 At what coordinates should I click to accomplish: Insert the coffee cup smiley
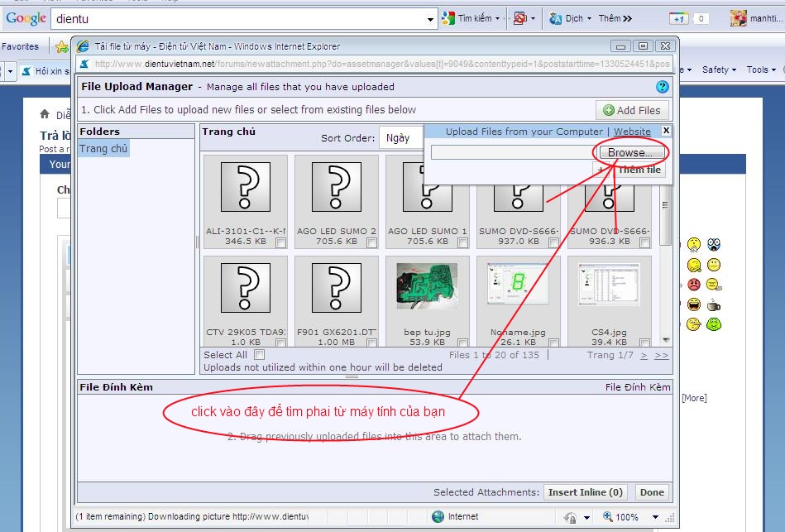pyautogui.click(x=713, y=304)
